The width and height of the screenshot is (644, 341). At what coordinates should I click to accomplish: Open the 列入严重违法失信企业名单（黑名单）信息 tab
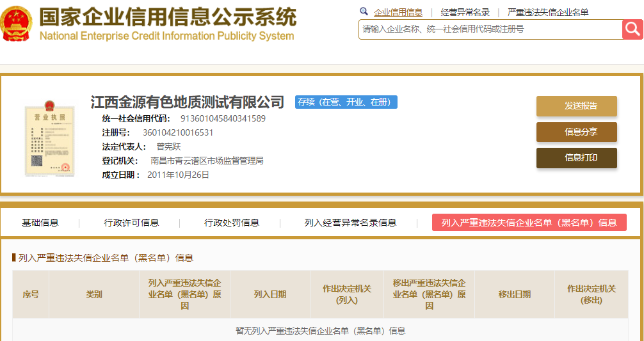pos(529,223)
